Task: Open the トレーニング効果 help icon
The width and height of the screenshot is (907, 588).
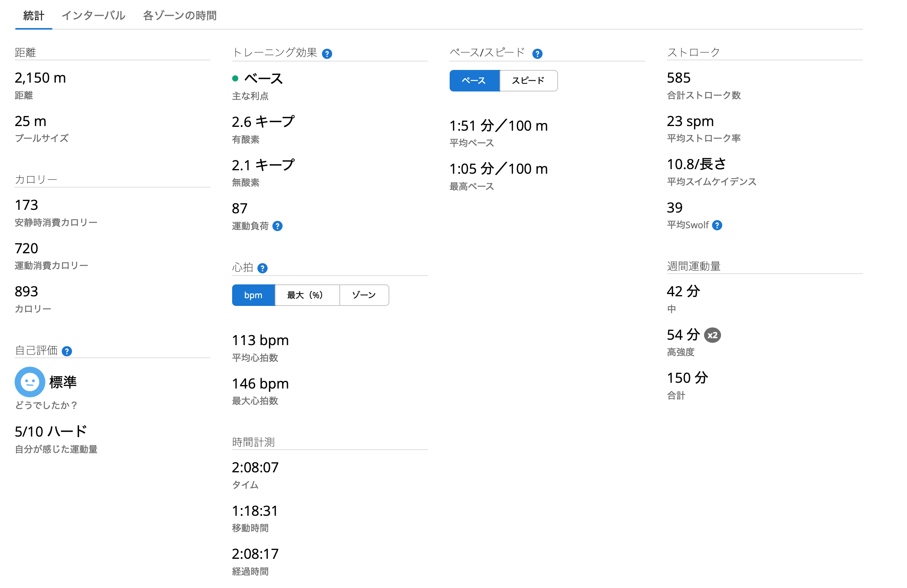Action: [327, 53]
